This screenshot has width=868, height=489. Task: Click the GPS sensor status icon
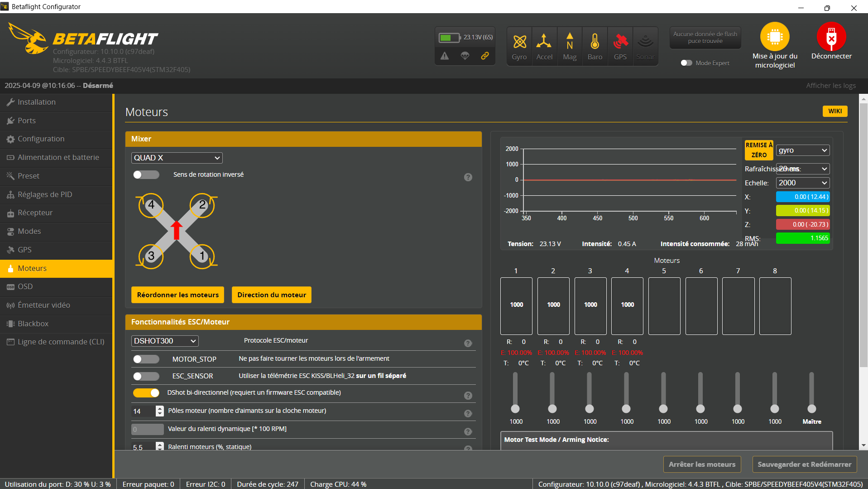click(x=620, y=42)
